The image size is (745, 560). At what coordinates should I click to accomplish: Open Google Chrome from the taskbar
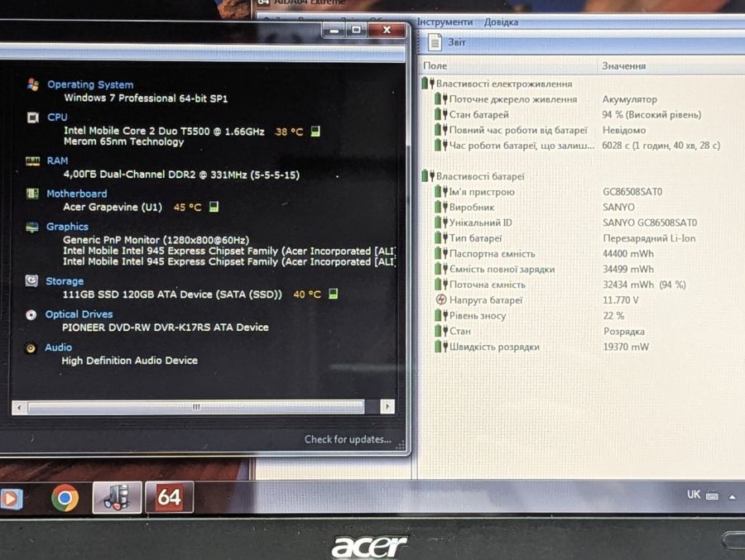point(65,498)
